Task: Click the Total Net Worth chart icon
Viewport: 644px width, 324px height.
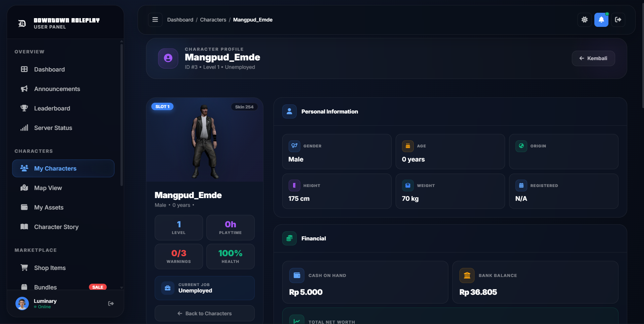Action: pos(297,320)
